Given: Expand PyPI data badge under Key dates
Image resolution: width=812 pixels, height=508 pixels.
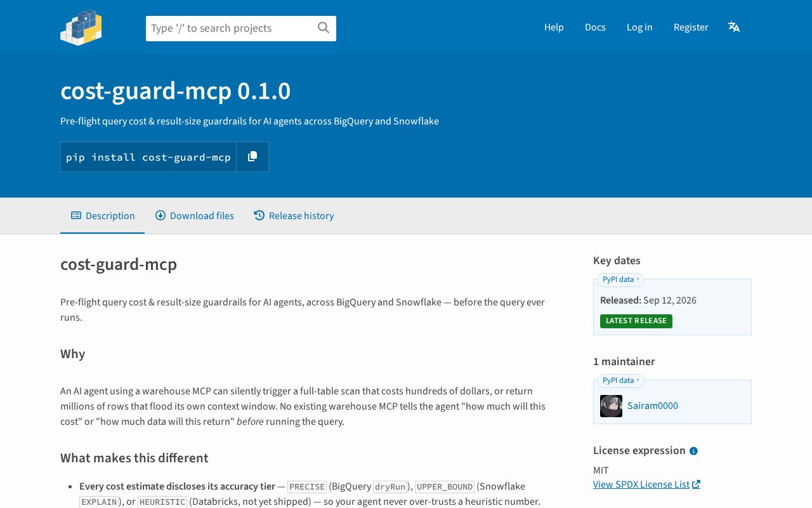Looking at the screenshot, I should point(620,279).
